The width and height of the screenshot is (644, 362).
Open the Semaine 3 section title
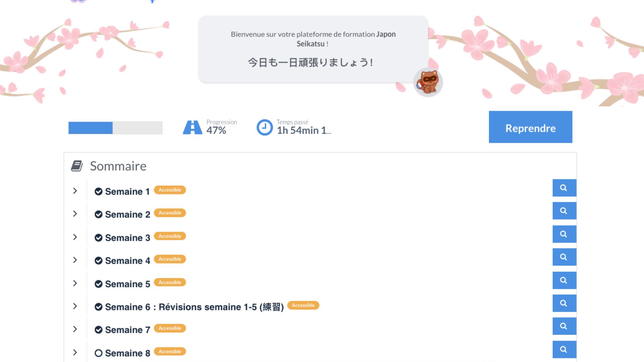(x=127, y=238)
